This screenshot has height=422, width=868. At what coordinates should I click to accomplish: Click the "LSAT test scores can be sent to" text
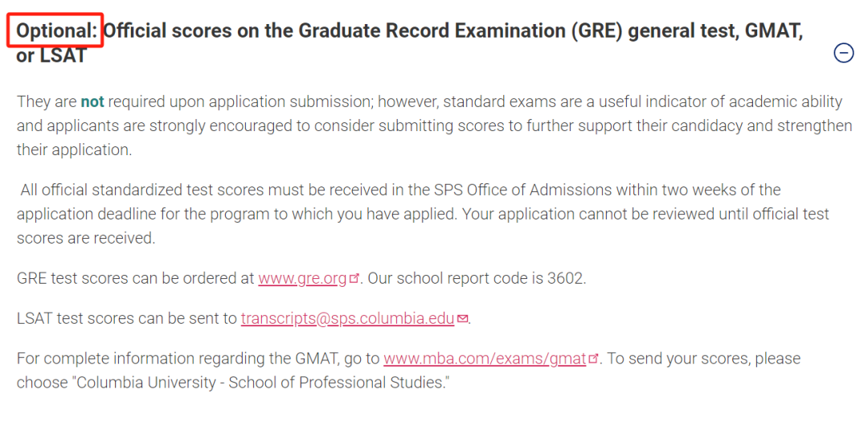pyautogui.click(x=127, y=318)
